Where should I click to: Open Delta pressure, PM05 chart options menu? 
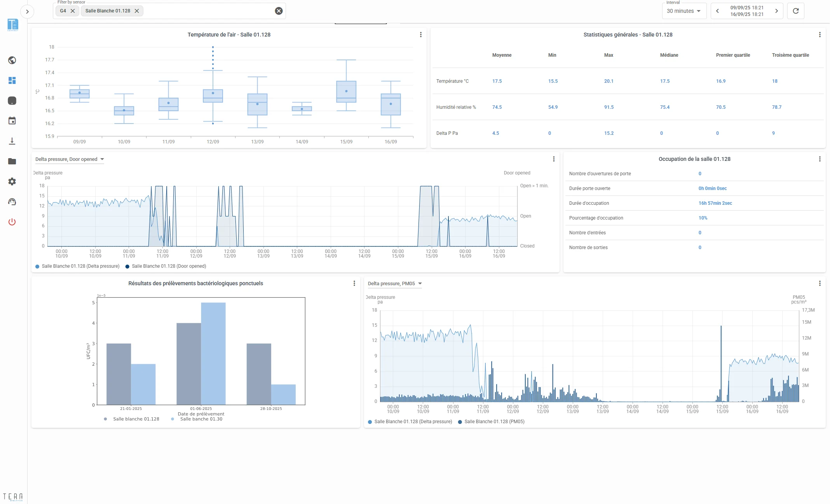[x=820, y=283]
